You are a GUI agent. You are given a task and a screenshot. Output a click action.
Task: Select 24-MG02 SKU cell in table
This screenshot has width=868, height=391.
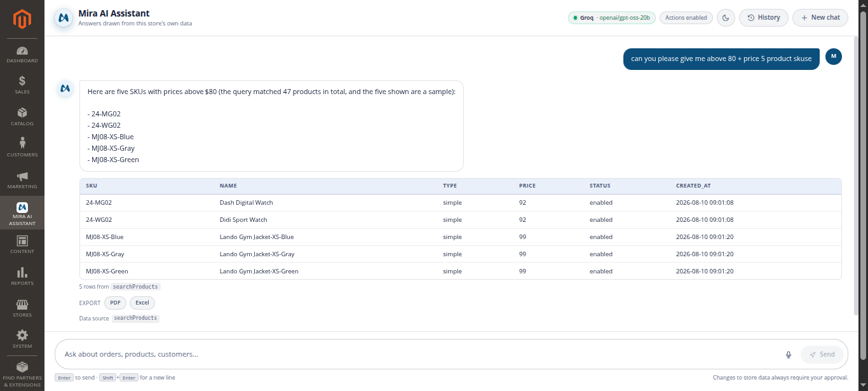point(99,203)
